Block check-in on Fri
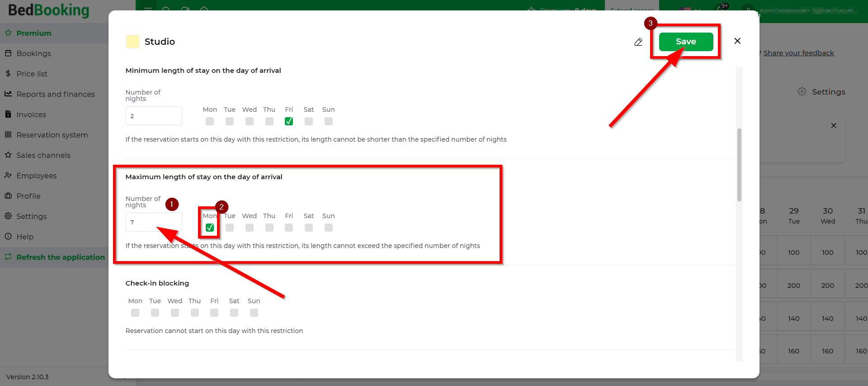 click(x=214, y=313)
